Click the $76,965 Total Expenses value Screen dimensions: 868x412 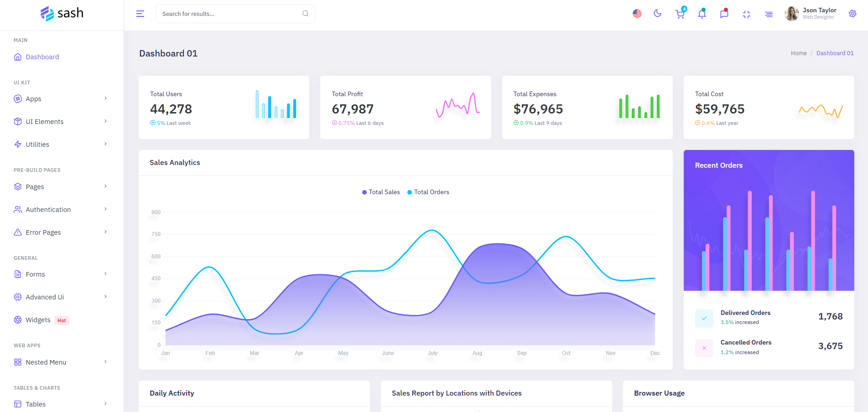tap(538, 109)
